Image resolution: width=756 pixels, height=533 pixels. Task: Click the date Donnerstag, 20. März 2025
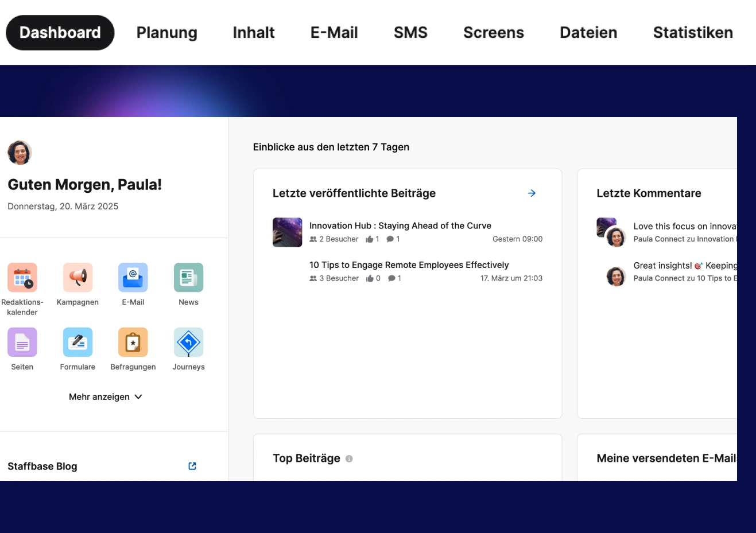click(x=63, y=207)
